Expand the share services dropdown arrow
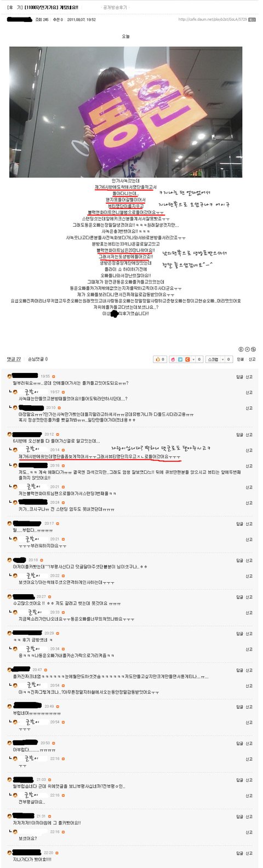 click(193, 359)
